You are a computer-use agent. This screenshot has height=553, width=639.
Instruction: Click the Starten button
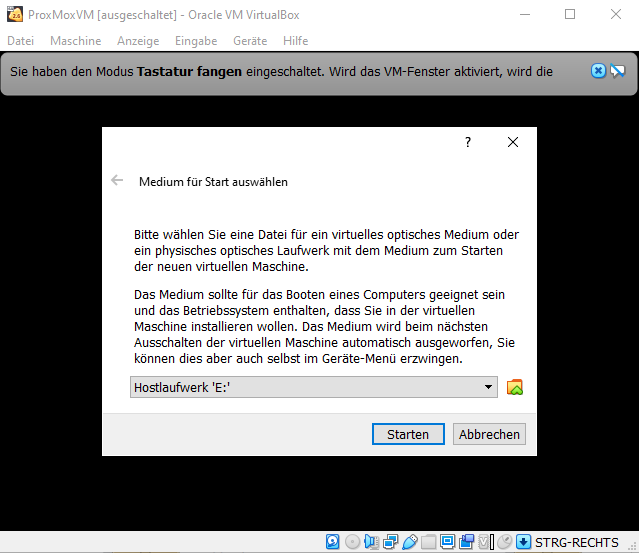tap(408, 434)
